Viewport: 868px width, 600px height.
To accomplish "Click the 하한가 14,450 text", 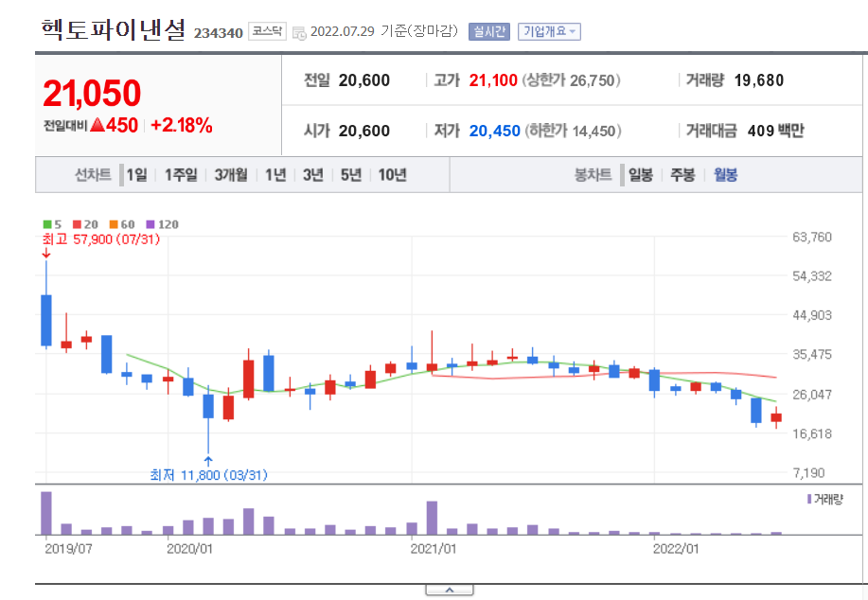I will pos(573,131).
